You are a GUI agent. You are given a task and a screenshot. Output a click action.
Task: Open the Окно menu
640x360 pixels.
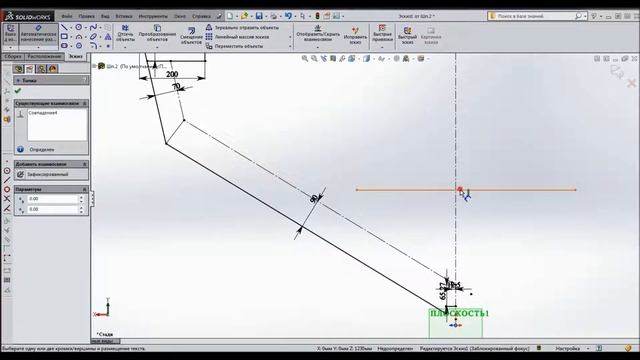[180, 16]
